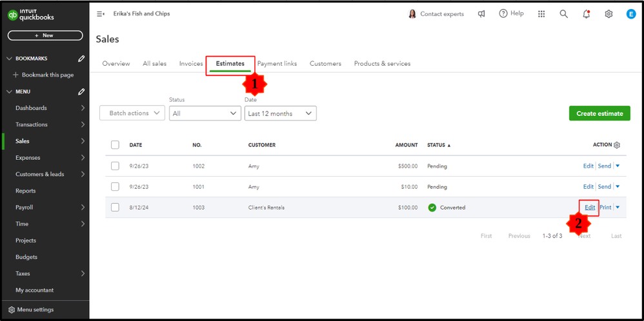The height and width of the screenshot is (321, 644).
Task: Click the QuickBooks logo
Action: tap(31, 15)
